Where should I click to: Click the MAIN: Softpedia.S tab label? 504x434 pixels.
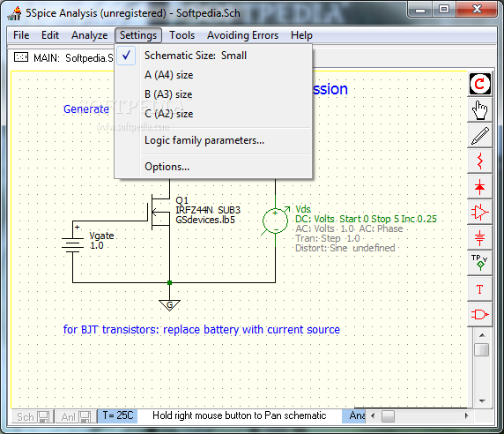tap(74, 58)
